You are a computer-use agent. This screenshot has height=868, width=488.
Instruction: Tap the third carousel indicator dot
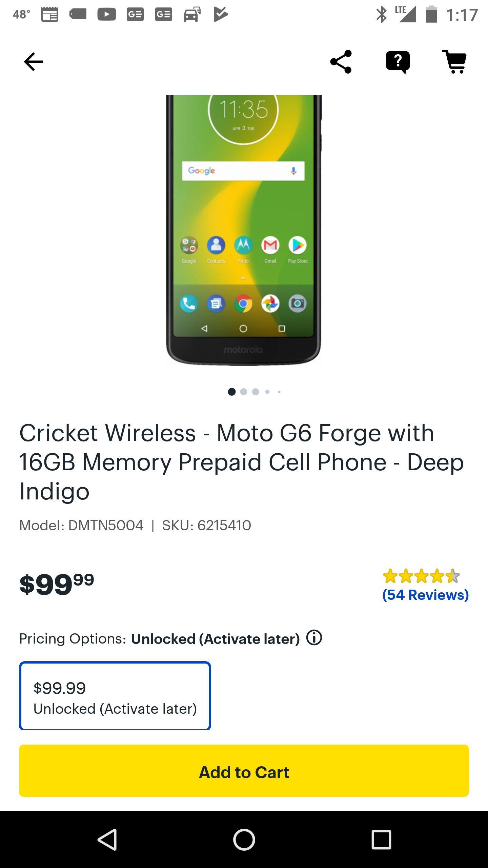pos(256,392)
